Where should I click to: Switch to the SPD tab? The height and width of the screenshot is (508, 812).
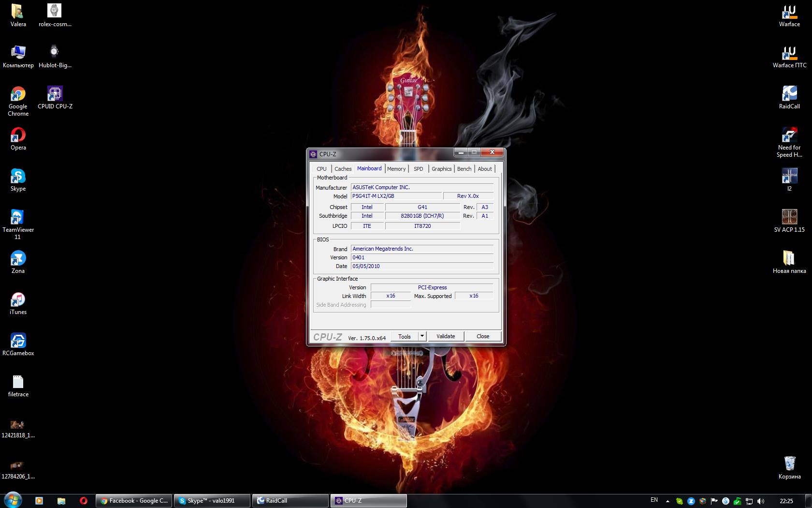coord(418,169)
